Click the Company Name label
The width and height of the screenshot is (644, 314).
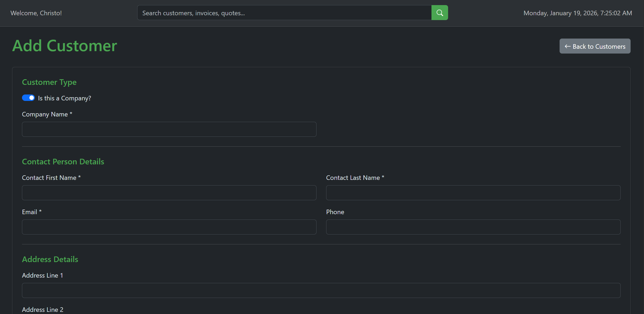[x=47, y=114]
